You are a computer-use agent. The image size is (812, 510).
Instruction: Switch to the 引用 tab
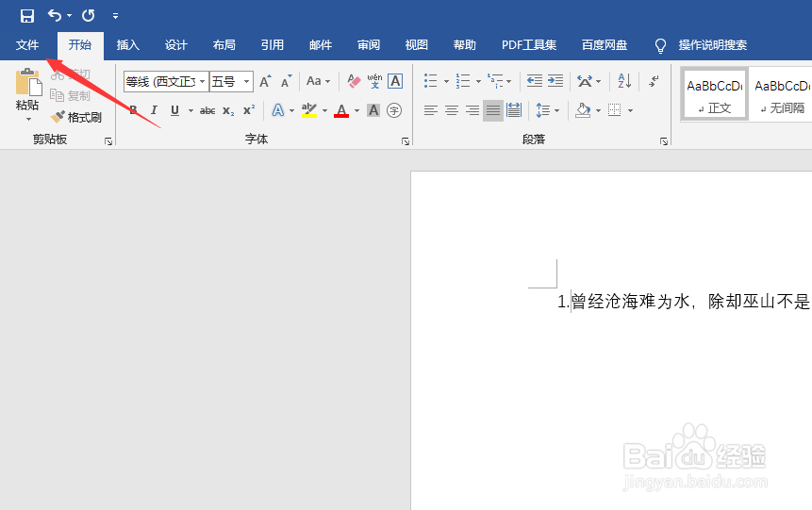(273, 45)
